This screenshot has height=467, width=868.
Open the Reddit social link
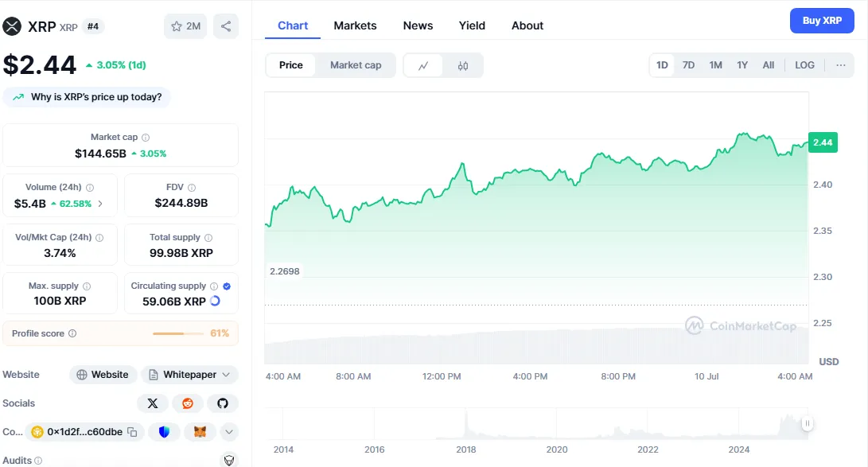188,403
